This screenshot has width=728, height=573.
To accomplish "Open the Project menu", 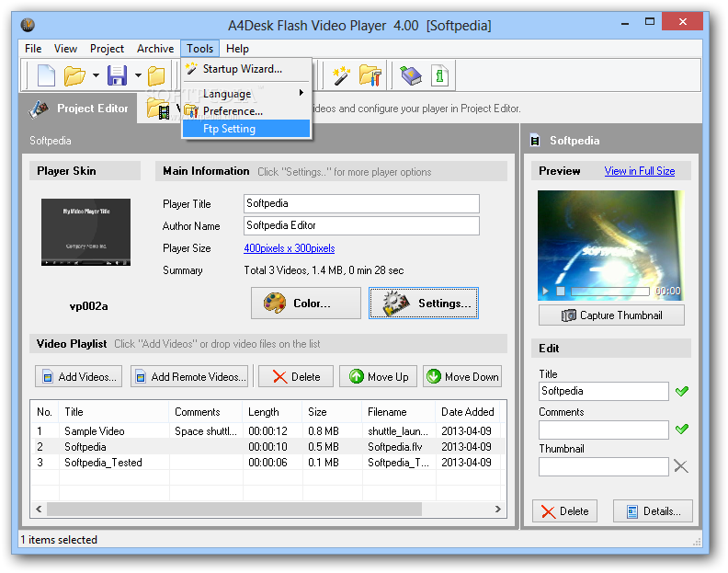I will pyautogui.click(x=107, y=49).
